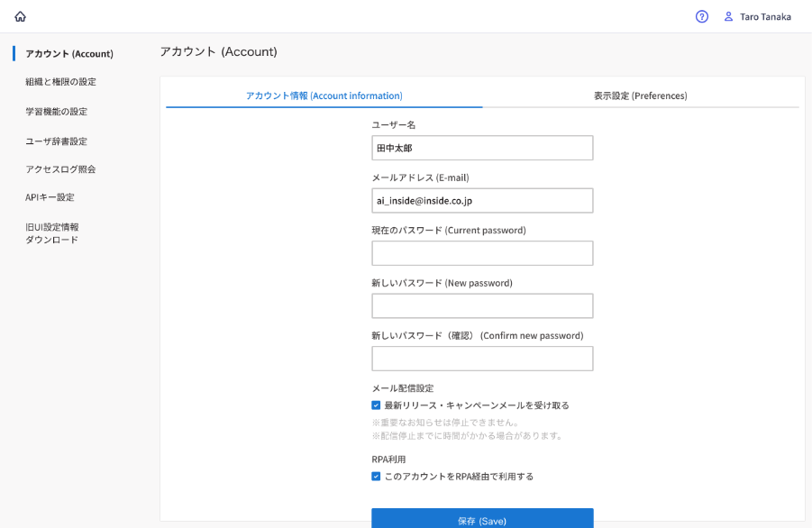This screenshot has height=528, width=812.
Task: Uncheck the RPA usage checkbox
Action: coord(376,477)
